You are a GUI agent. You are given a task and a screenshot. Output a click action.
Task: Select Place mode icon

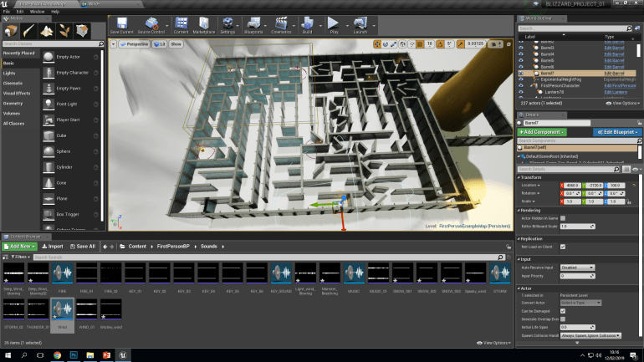click(11, 31)
